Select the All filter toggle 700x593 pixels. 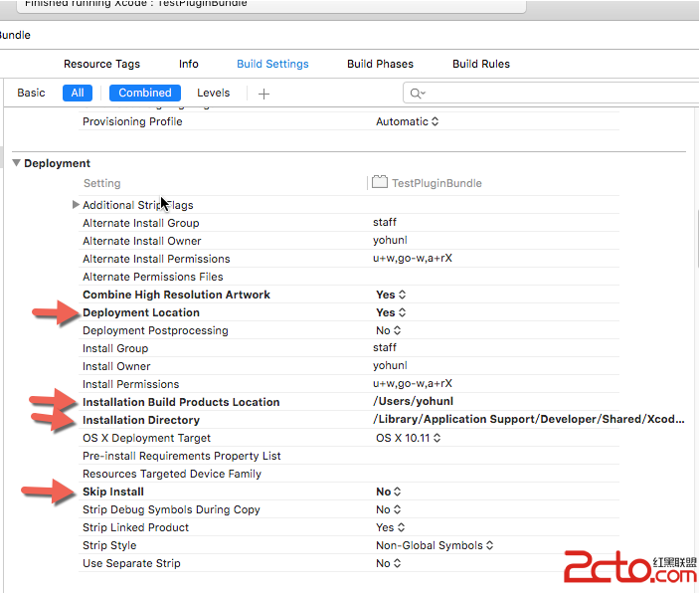click(78, 93)
